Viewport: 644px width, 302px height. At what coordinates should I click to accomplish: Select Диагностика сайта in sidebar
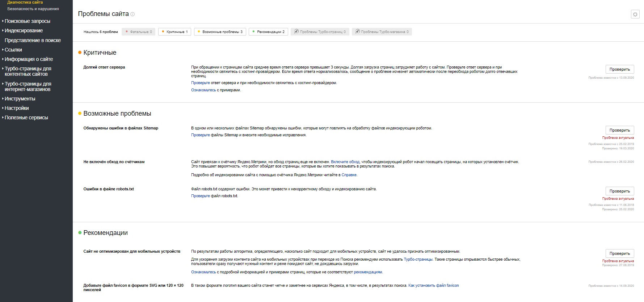25,2
